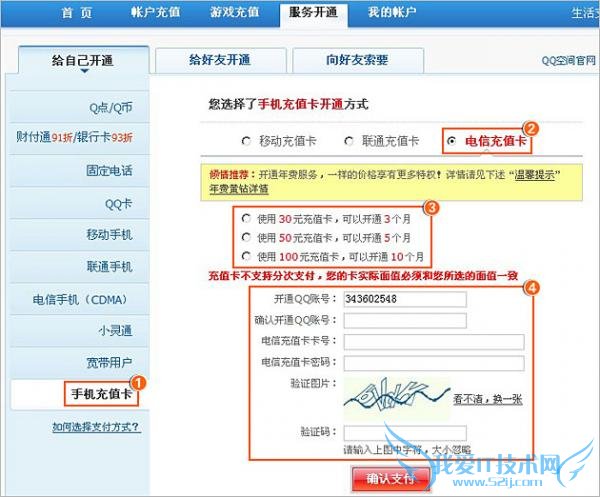Switch to the 向好友索要 tab

(357, 60)
